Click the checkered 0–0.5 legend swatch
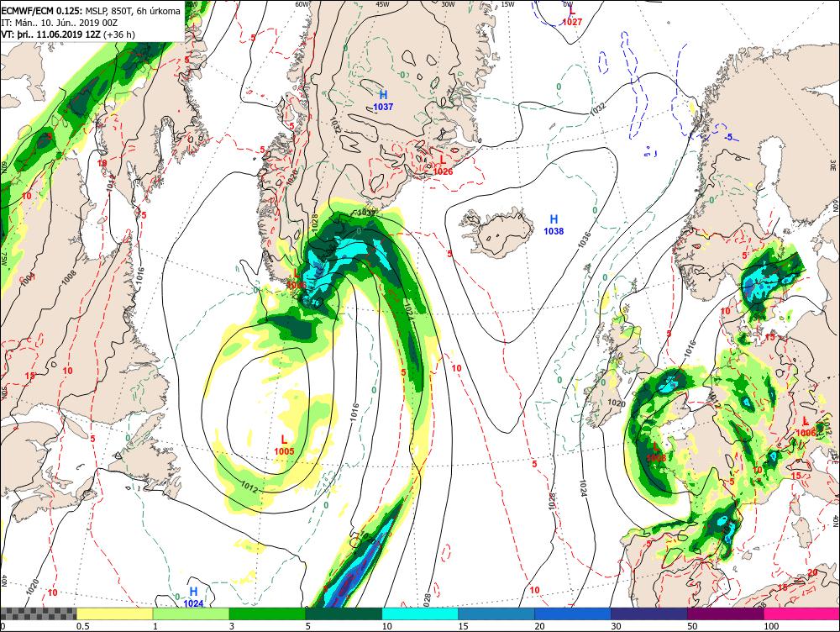The height and width of the screenshot is (632, 840). [x=39, y=614]
